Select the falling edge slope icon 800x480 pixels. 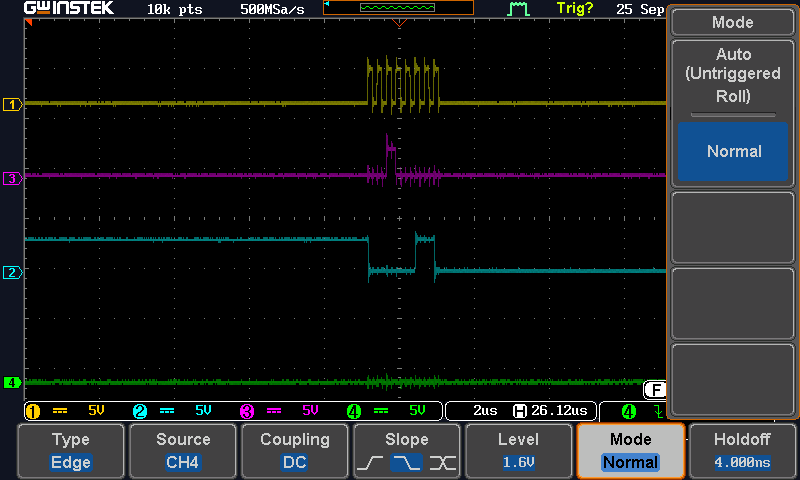(407, 463)
